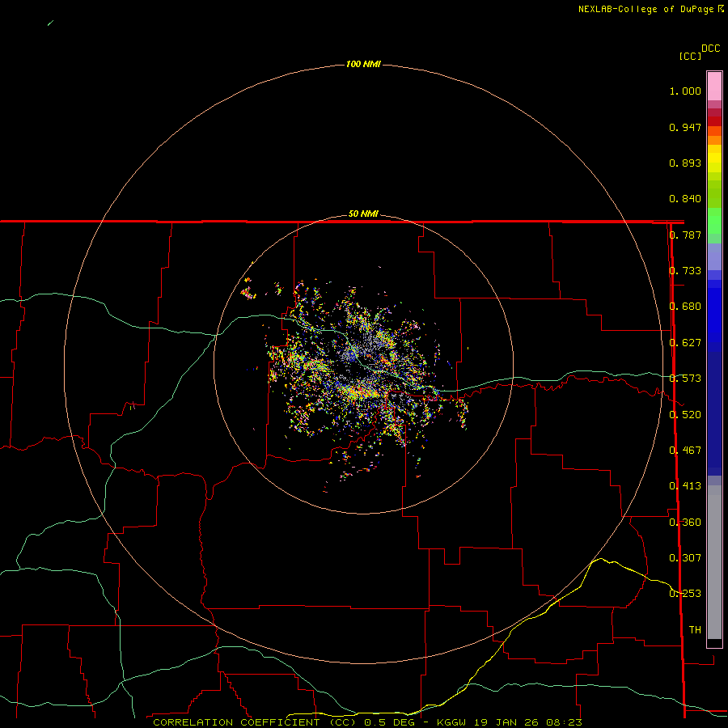
Task: Click the 100 NMI range ring label
Action: pos(363,64)
